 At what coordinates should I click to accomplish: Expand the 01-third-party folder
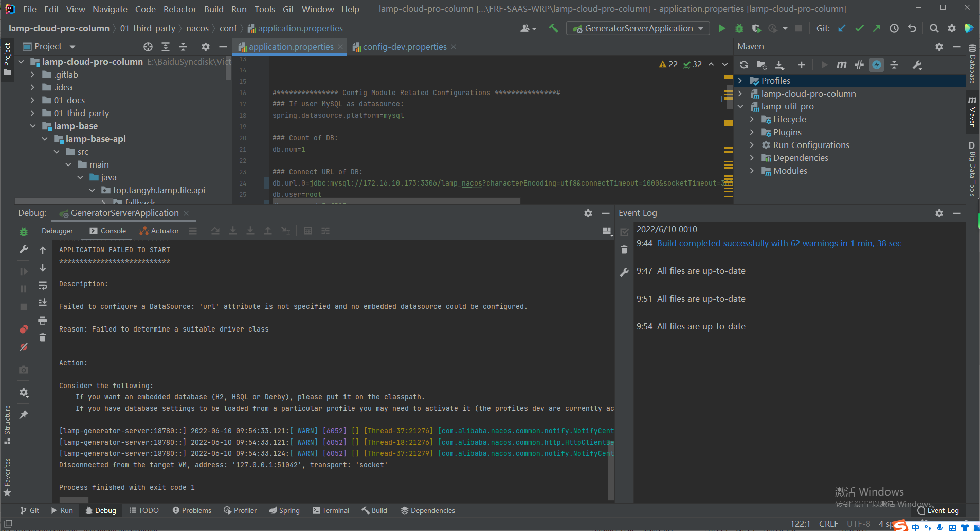click(32, 113)
